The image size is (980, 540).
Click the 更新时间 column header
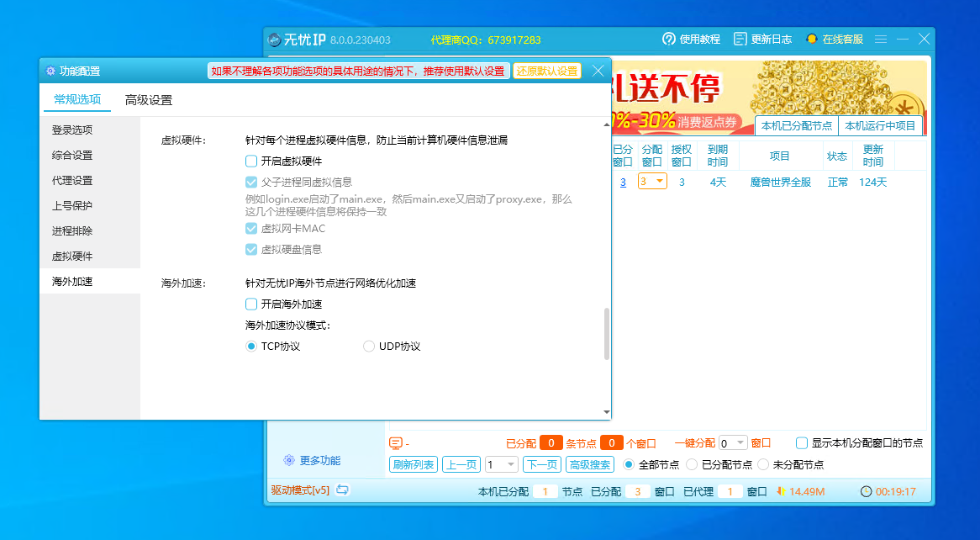pos(872,156)
